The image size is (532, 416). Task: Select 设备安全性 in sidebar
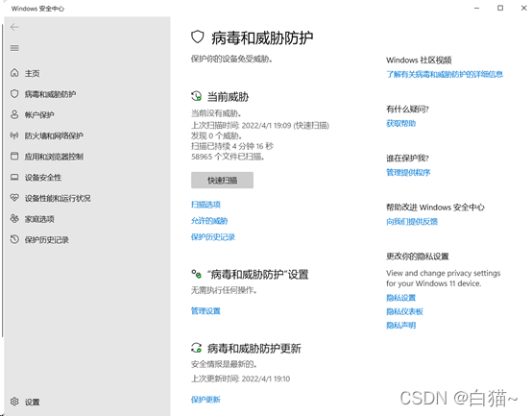pyautogui.click(x=43, y=178)
